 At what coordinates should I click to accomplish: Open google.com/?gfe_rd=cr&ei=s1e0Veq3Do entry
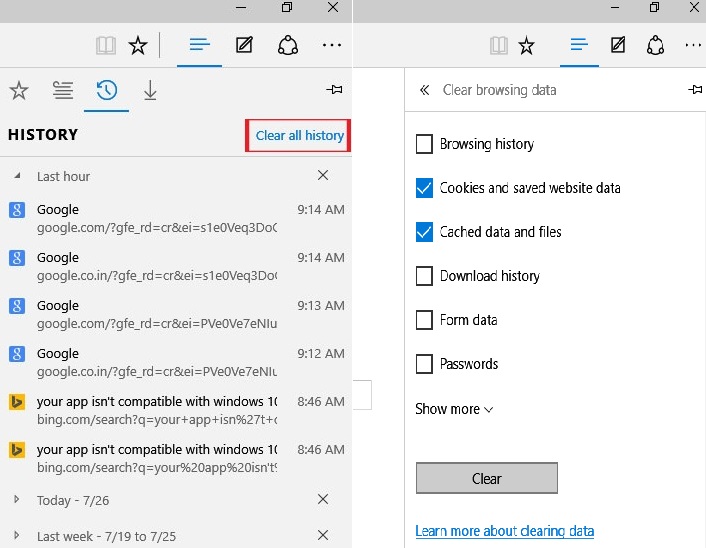point(176,218)
